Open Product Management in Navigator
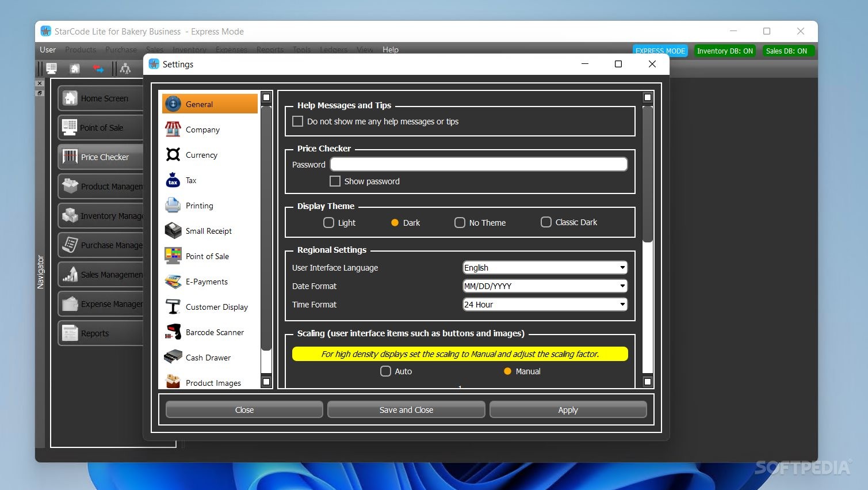This screenshot has height=490, width=868. 101,187
